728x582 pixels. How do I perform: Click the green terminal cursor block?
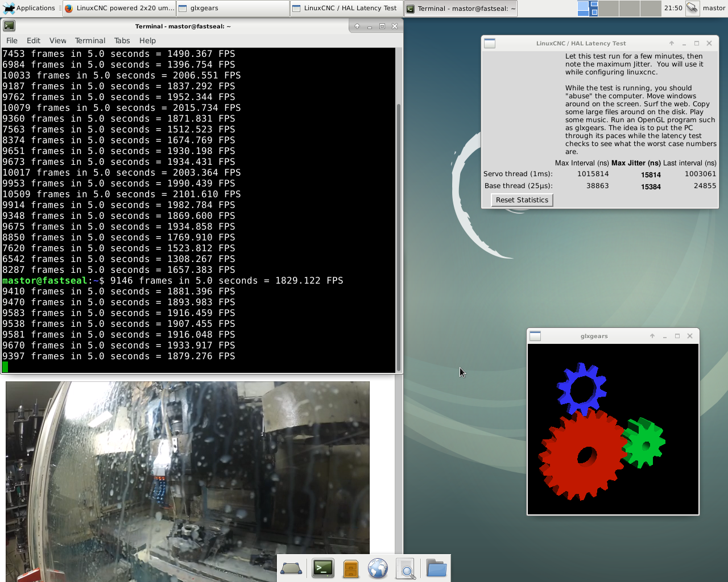click(x=5, y=367)
